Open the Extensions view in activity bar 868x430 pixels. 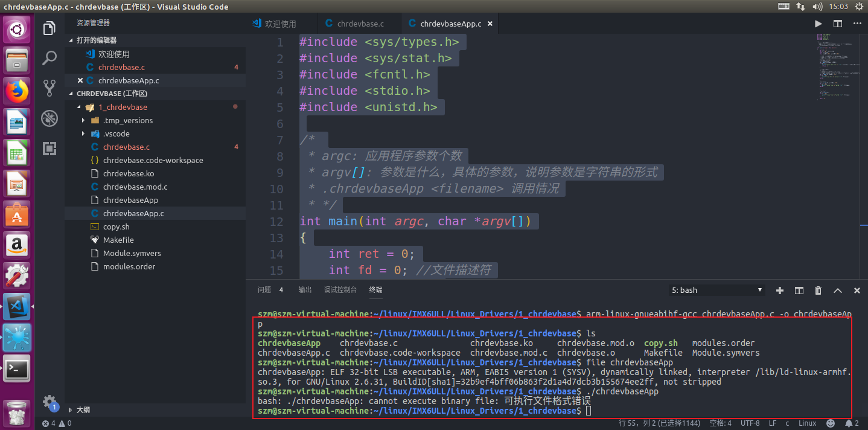point(49,149)
